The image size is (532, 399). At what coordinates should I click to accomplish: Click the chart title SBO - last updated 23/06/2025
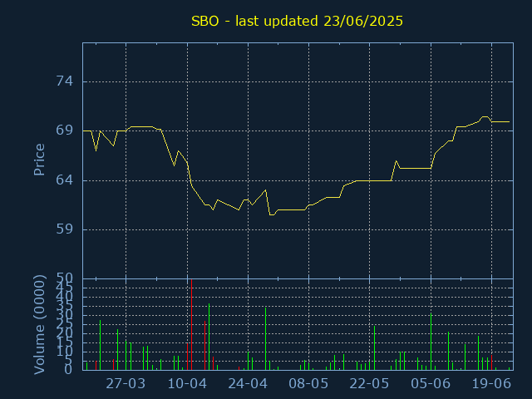coord(297,21)
